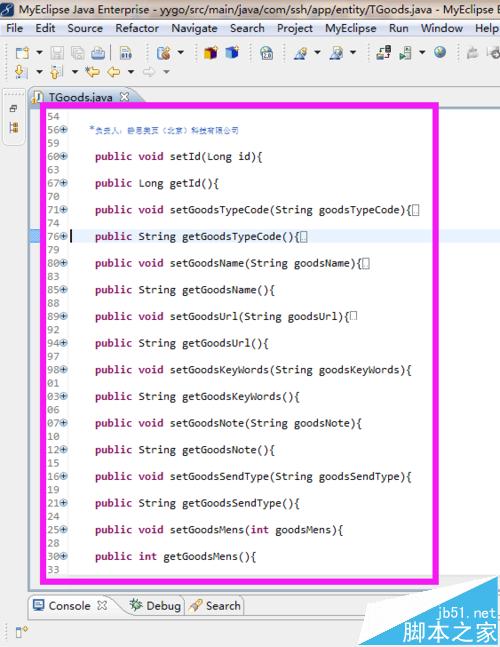Viewport: 500px width, 647px height.
Task: Click the Save icon in toolbar
Action: tap(57, 53)
